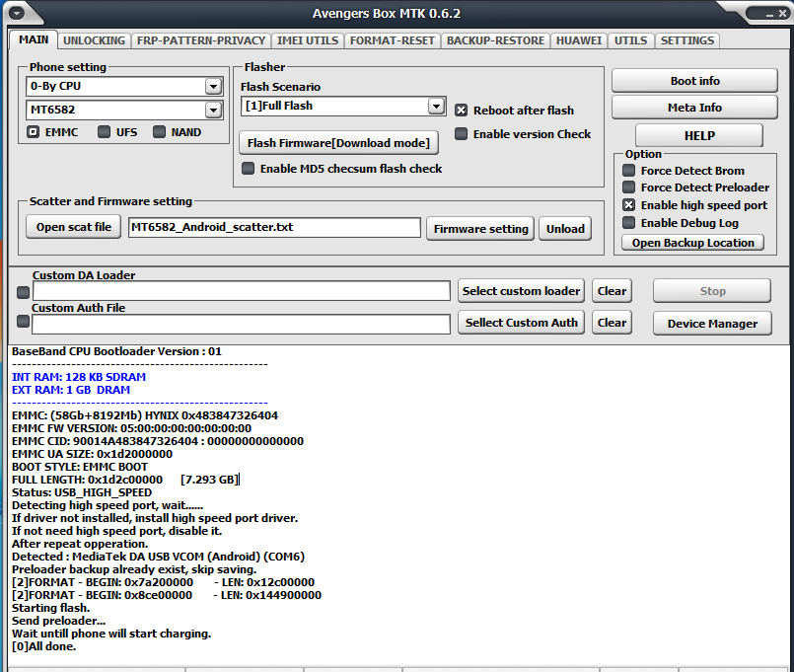Image resolution: width=794 pixels, height=672 pixels.
Task: Open HELP
Action: point(699,136)
